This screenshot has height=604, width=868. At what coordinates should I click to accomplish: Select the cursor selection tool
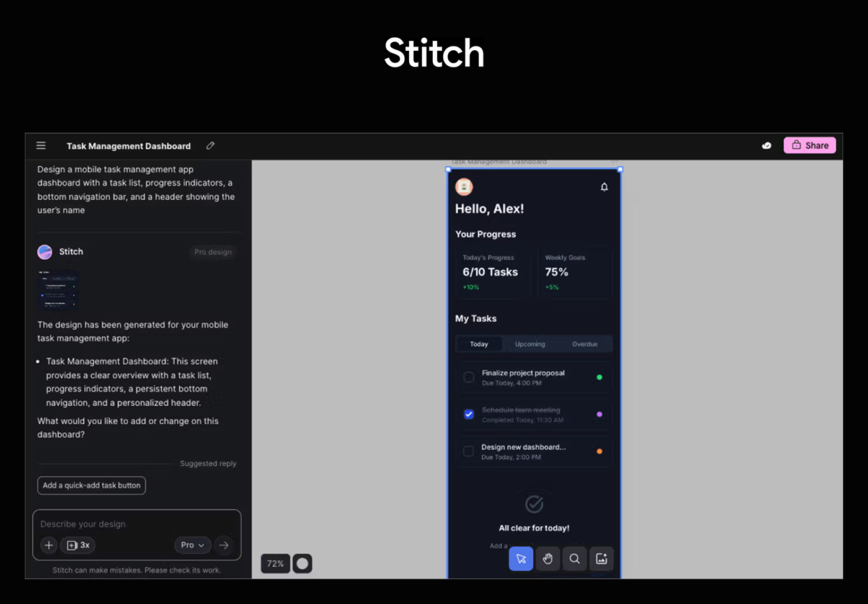[x=521, y=559]
